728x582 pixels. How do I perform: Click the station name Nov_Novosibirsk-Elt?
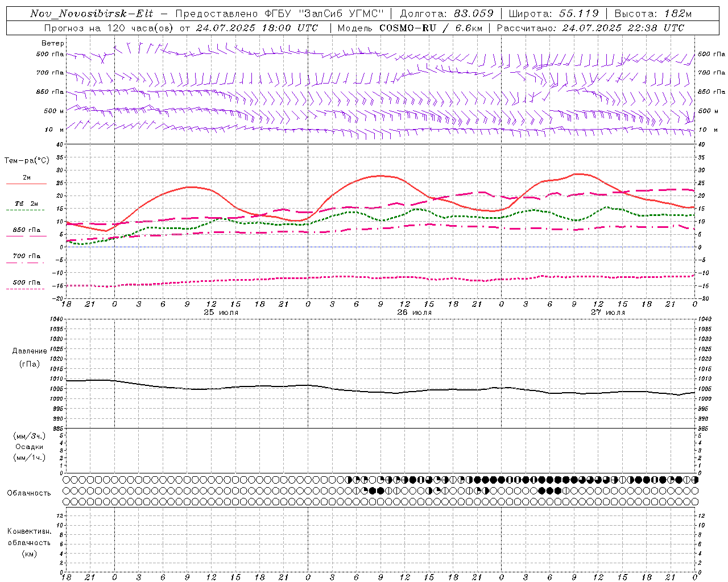coord(92,14)
